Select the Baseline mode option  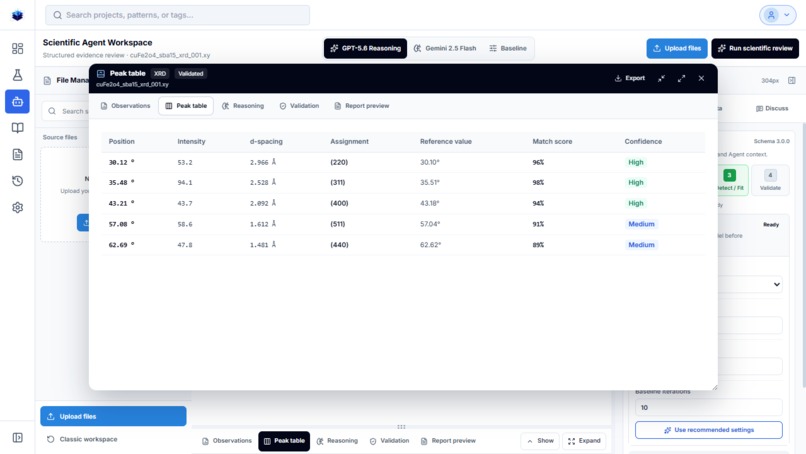[508, 48]
